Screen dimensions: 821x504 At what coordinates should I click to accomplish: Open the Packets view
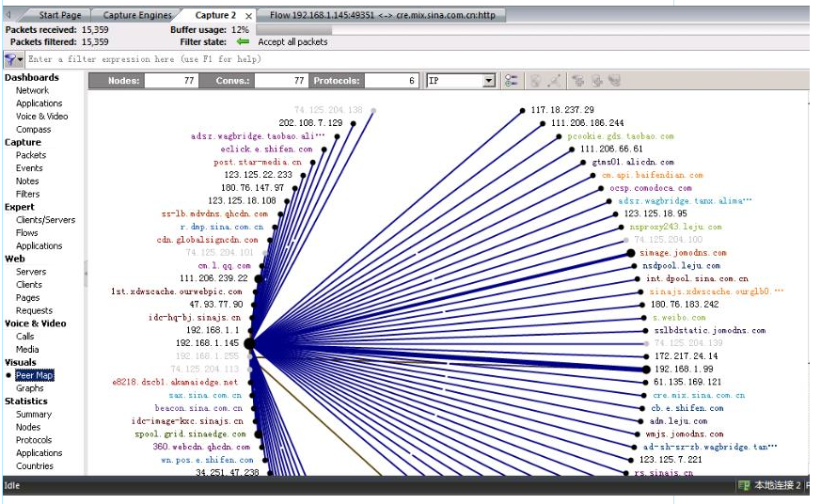pyautogui.click(x=31, y=155)
